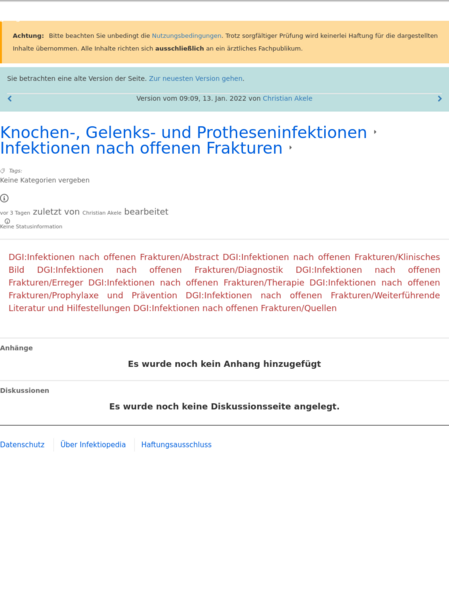449x599 pixels.
Task: Open the red Frakturen/Abstract link
Action: click(113, 257)
